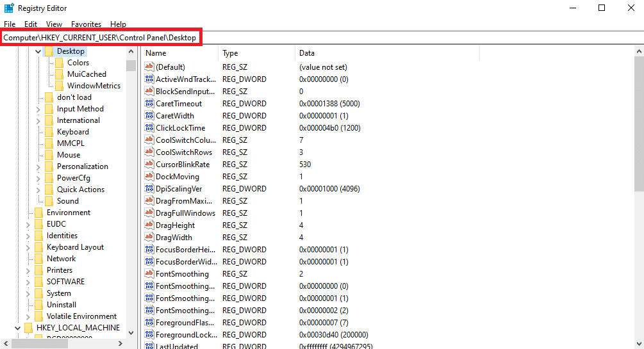Open the View menu

(x=54, y=24)
